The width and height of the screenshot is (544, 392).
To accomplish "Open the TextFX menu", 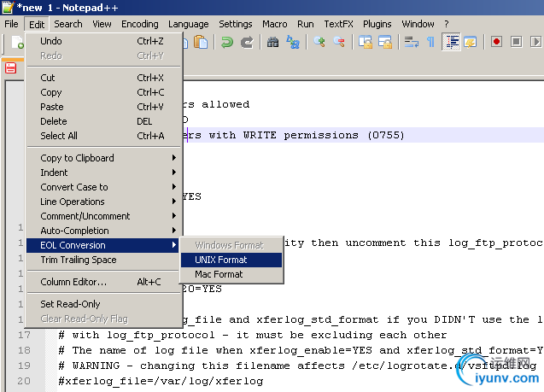I will [338, 24].
